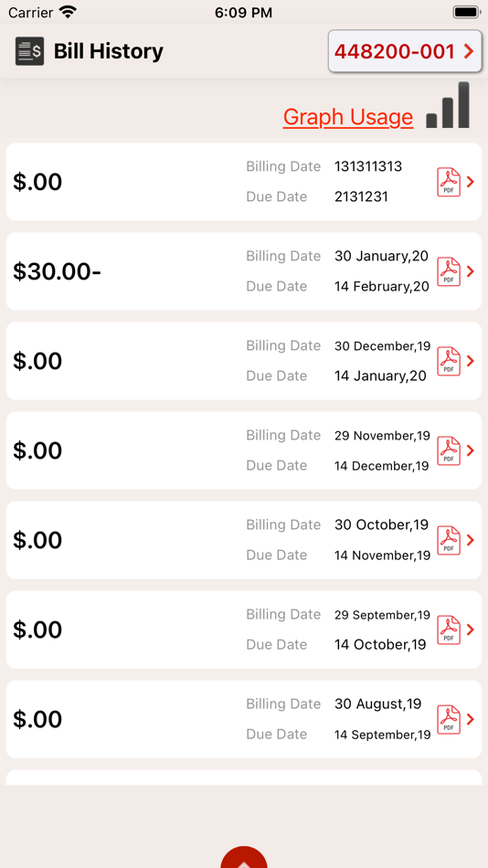Tap the Bill History title
This screenshot has width=488, height=868.
(x=109, y=51)
